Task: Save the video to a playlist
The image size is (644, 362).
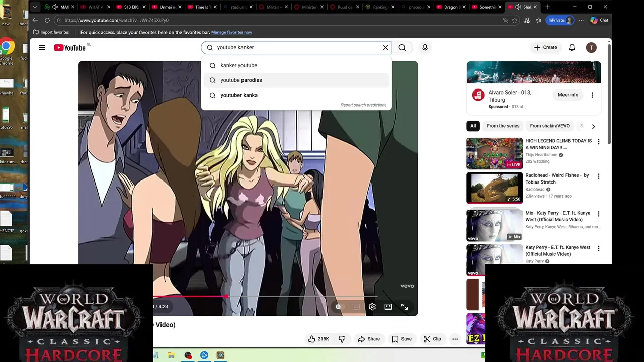Action: (401, 339)
